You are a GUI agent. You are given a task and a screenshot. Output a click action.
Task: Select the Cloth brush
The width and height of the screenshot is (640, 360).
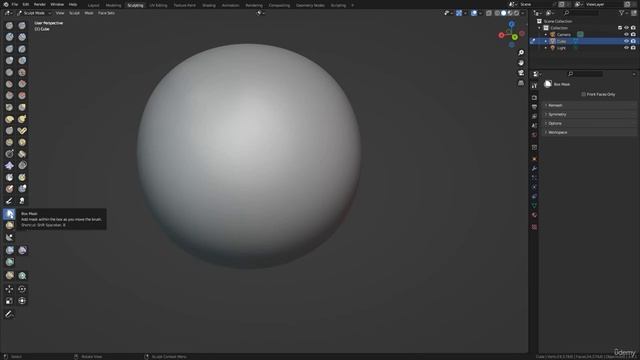click(9, 166)
